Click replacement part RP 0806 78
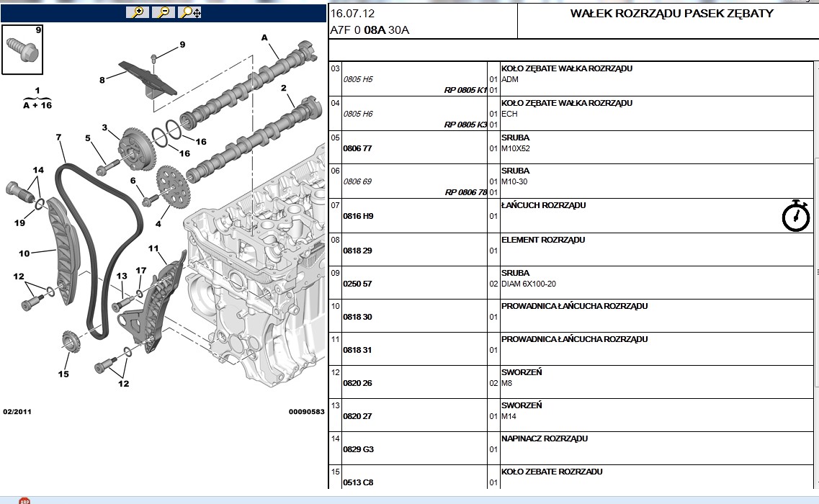Image resolution: width=819 pixels, height=504 pixels. (x=465, y=192)
